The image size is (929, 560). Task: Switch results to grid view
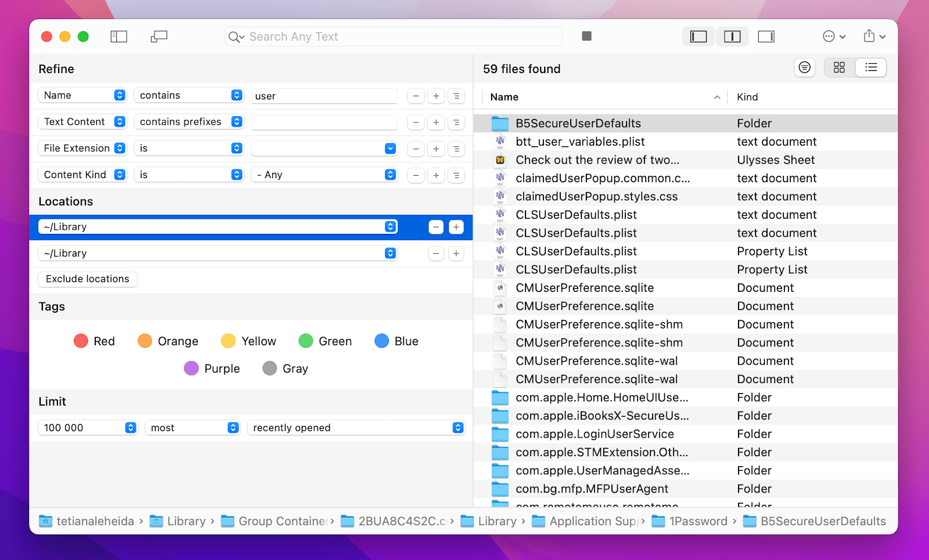(838, 67)
